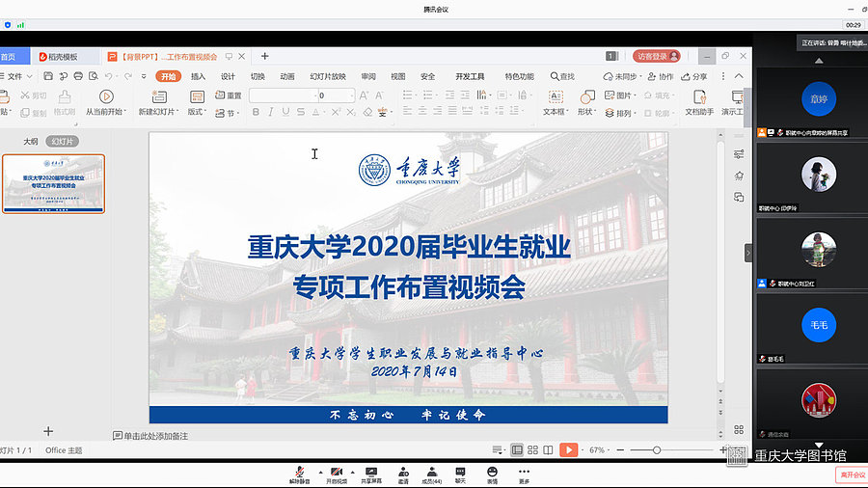
Task: Open the 67% zoom level dropdown
Action: coord(598,450)
